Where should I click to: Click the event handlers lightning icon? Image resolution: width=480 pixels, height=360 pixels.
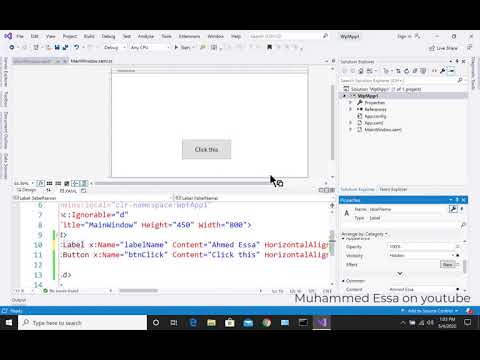click(462, 209)
